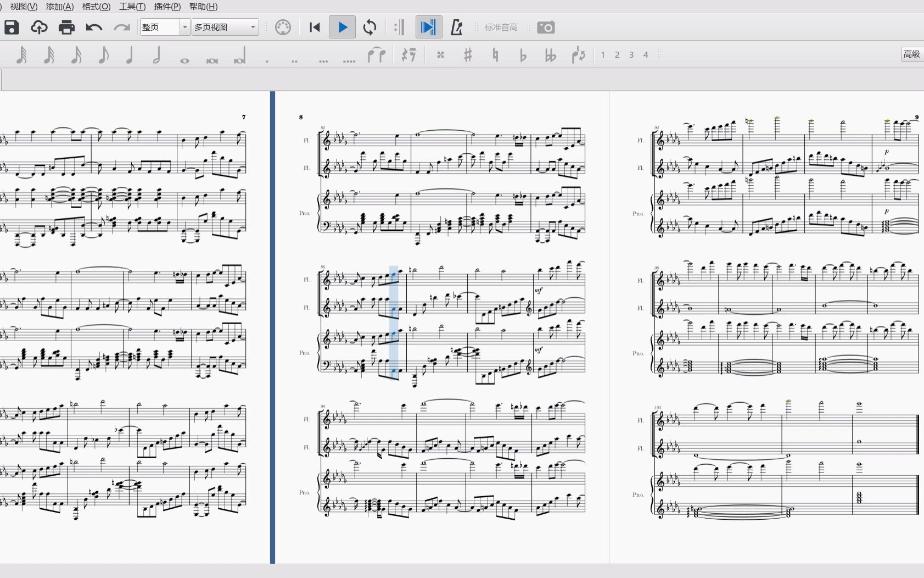The image size is (924, 578).
Task: Select voice 1
Action: [x=603, y=55]
